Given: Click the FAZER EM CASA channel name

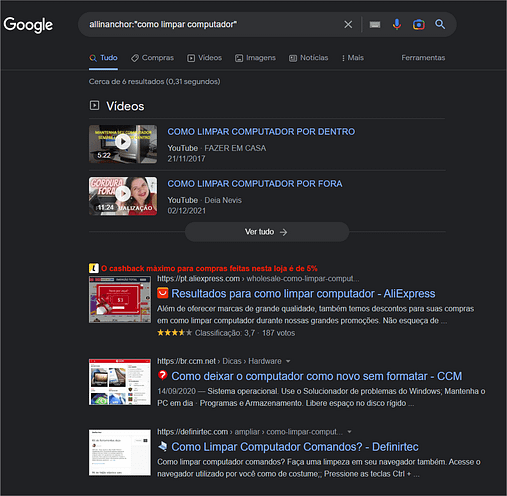Looking at the screenshot, I should tap(235, 148).
